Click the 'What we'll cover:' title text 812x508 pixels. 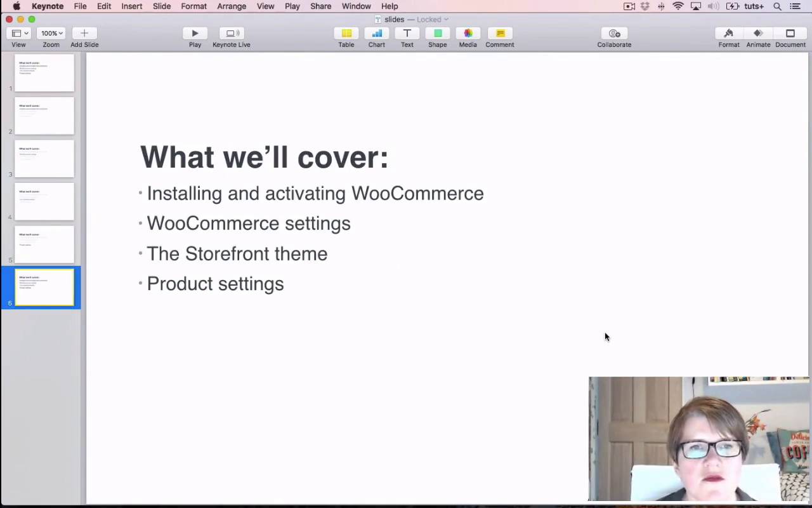click(x=264, y=157)
